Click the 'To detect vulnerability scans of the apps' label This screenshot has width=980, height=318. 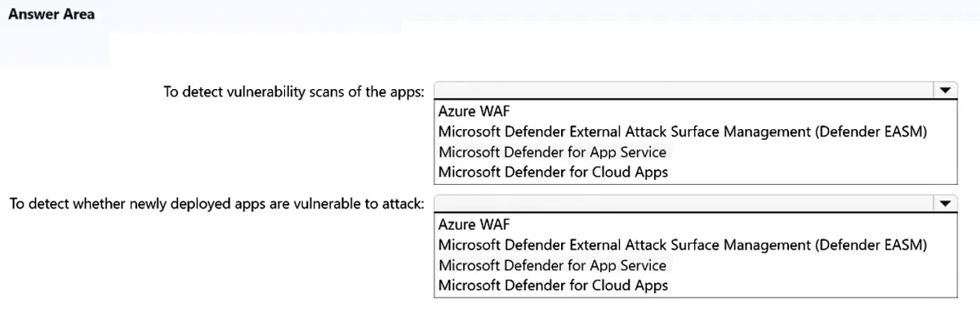pos(294,92)
